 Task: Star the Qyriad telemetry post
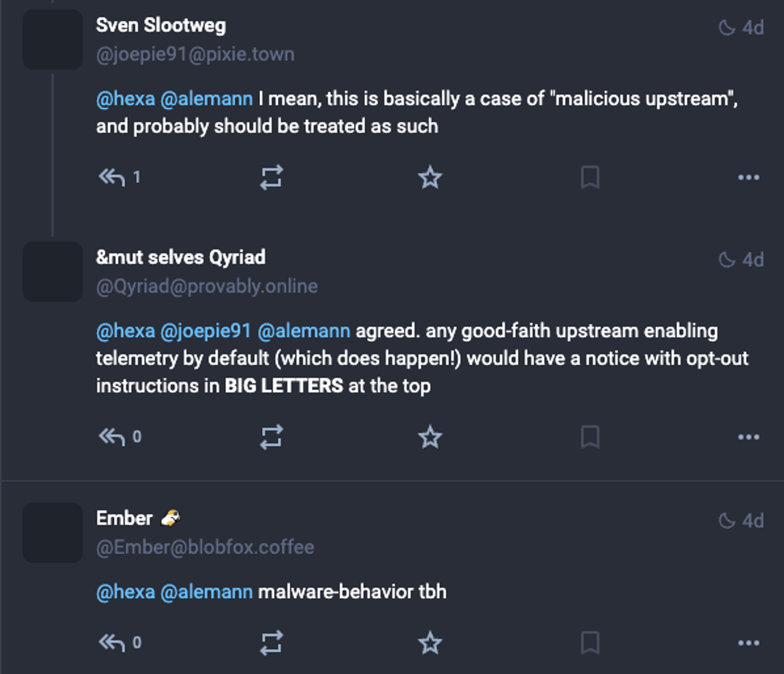coord(430,436)
